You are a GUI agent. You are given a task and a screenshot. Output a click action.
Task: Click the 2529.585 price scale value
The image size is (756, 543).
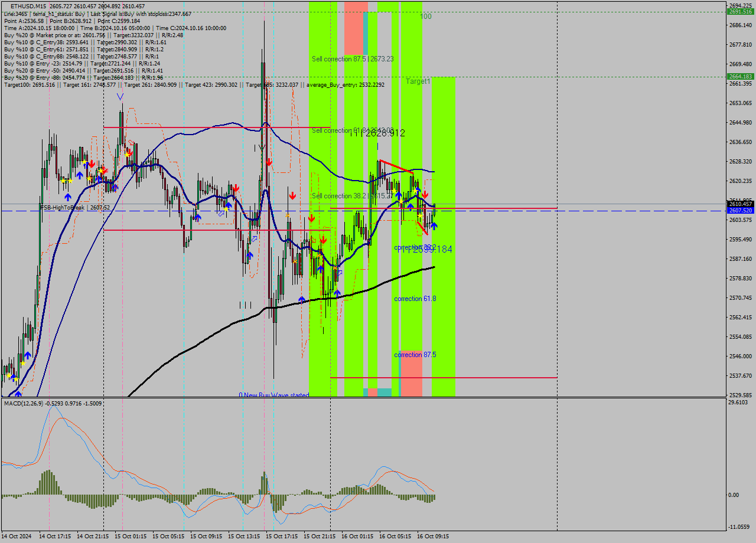coord(740,395)
